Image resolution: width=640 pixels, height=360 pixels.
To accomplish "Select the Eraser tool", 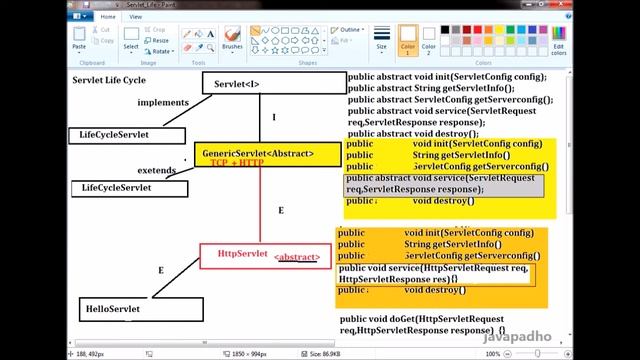I will tap(187, 48).
